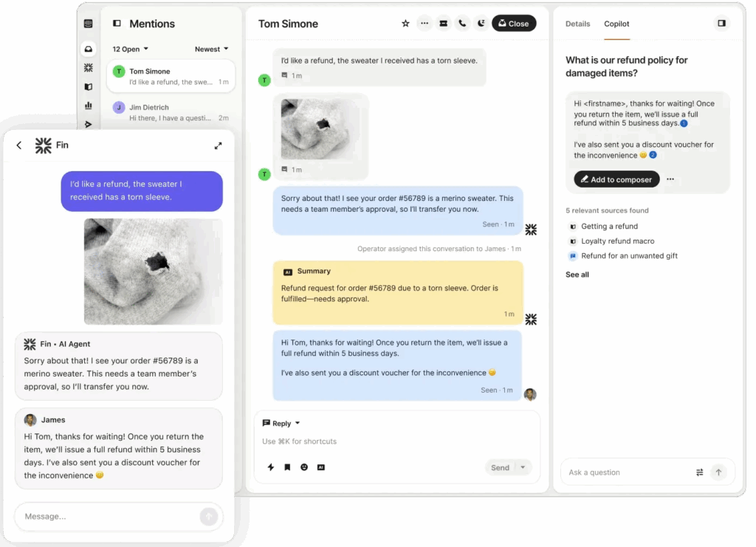756x547 pixels.
Task: Click the AI assist icon in the composer
Action: pyautogui.click(x=321, y=467)
